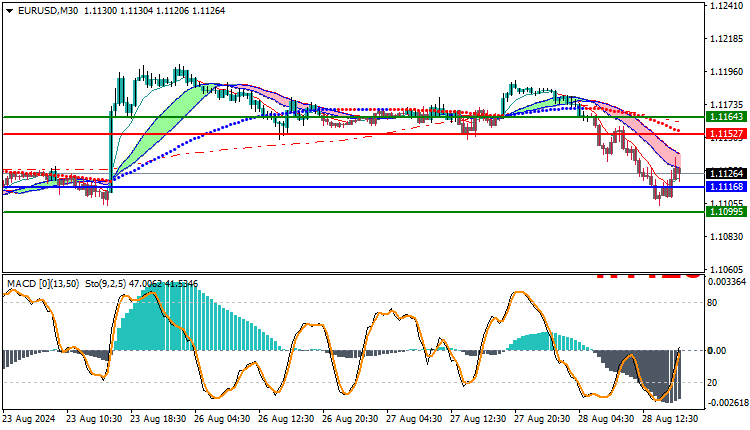
Task: Select the red 1.11527 price label
Action: tap(726, 134)
